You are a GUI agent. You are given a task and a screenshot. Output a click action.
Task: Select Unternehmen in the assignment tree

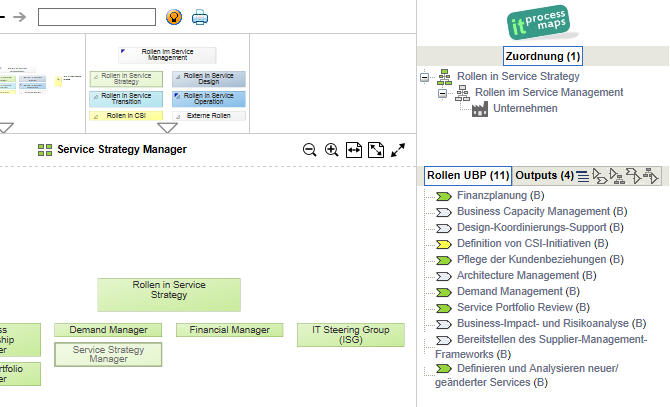[x=525, y=109]
